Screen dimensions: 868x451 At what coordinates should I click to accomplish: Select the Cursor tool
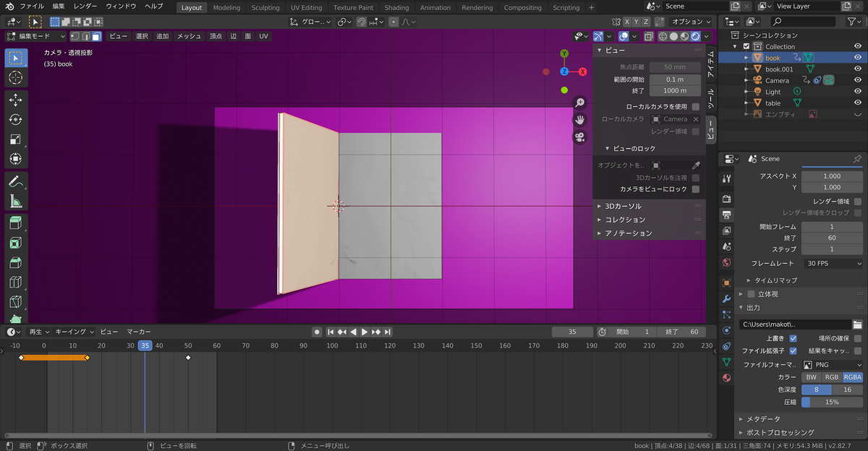pyautogui.click(x=16, y=77)
